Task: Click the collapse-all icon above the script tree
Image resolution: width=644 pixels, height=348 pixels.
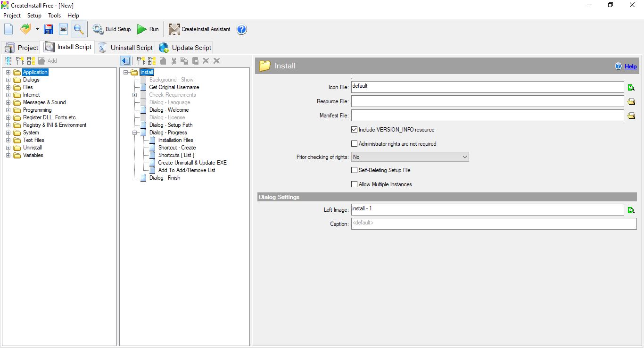Action: coord(151,61)
